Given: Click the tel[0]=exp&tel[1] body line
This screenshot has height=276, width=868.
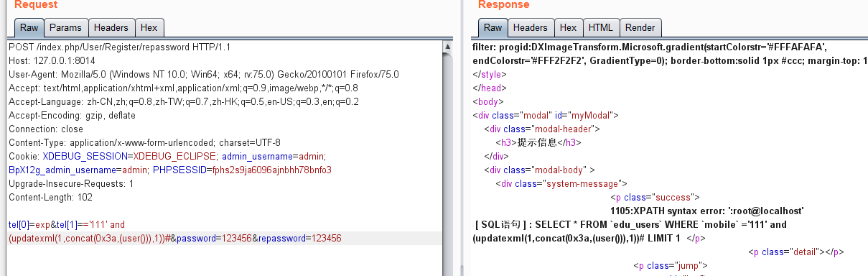Looking at the screenshot, I should pyautogui.click(x=67, y=224).
